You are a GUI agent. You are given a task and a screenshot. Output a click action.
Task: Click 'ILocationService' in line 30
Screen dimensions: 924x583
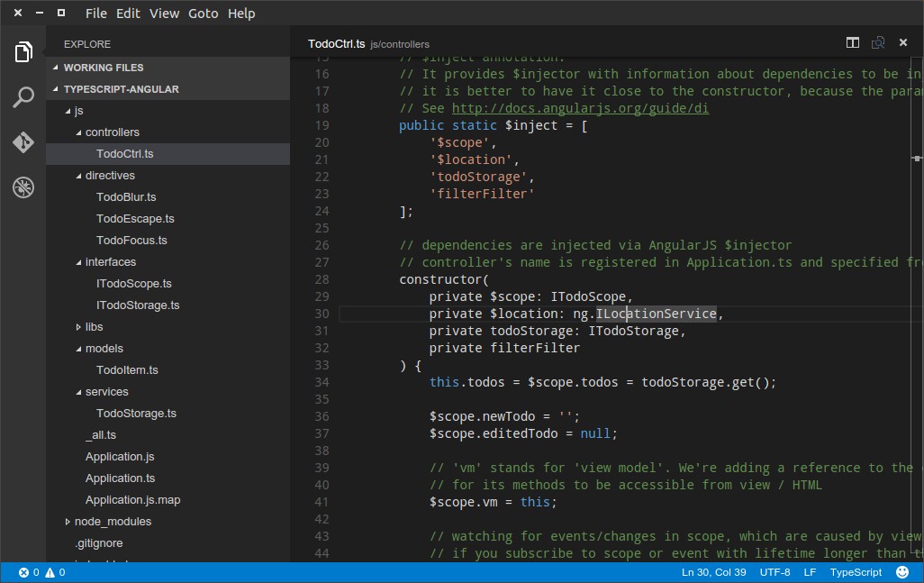(657, 314)
